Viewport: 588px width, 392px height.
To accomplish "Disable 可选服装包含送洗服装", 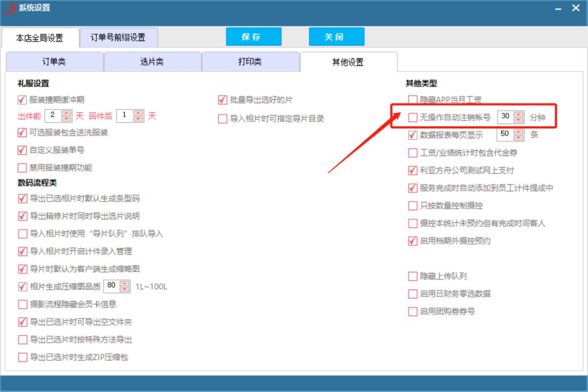I will [x=21, y=132].
